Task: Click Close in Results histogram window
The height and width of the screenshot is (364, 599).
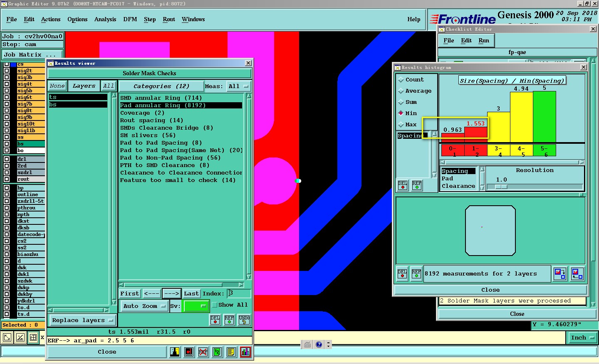Action: [x=490, y=290]
